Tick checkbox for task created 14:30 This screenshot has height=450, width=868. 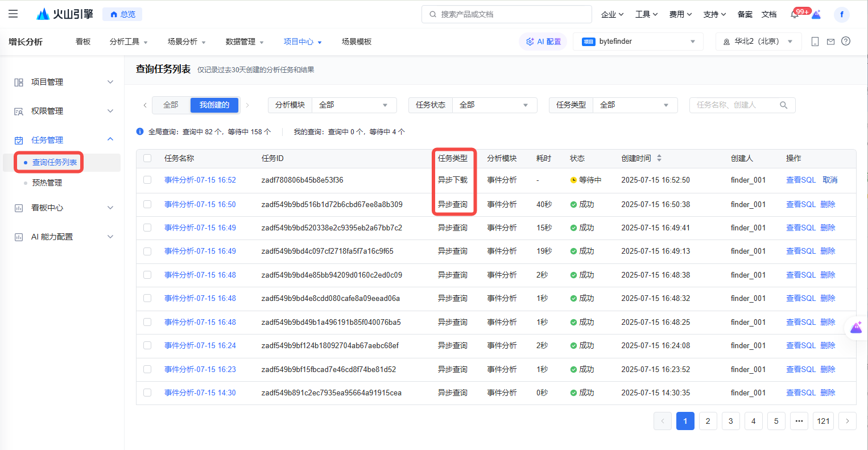click(x=147, y=393)
